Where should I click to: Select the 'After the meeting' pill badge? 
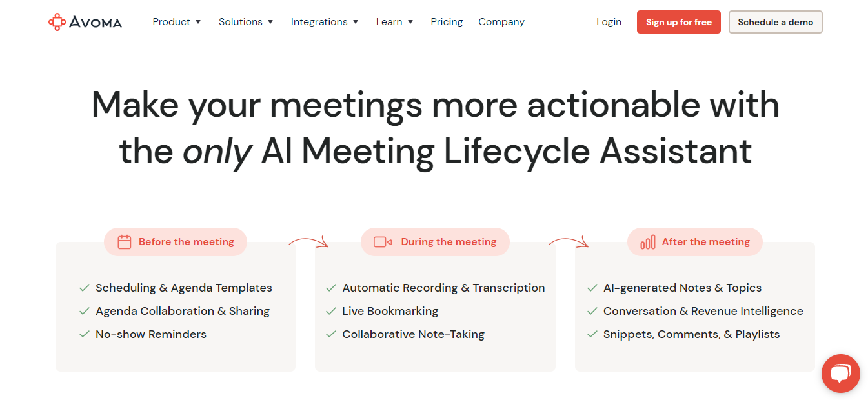[x=695, y=242]
